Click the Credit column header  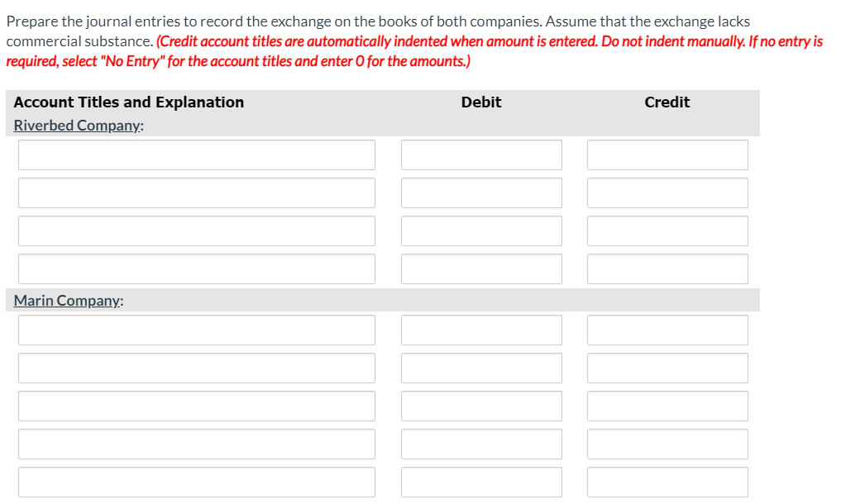(x=667, y=102)
